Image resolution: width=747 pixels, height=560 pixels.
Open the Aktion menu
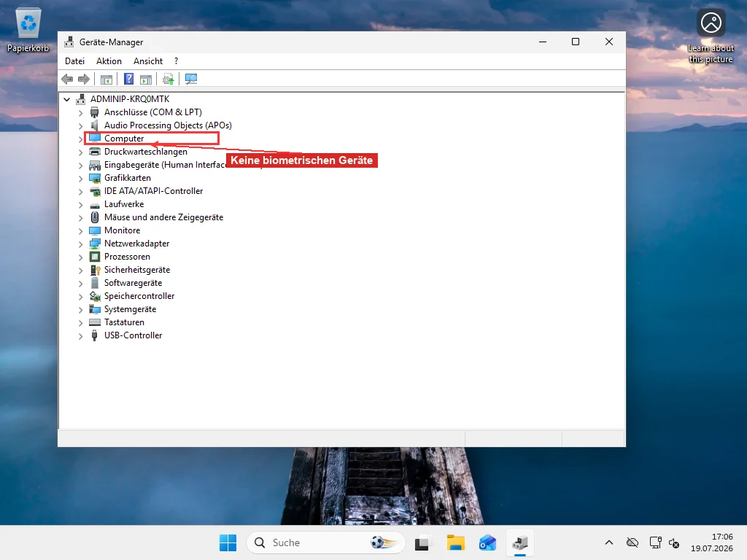pos(109,61)
